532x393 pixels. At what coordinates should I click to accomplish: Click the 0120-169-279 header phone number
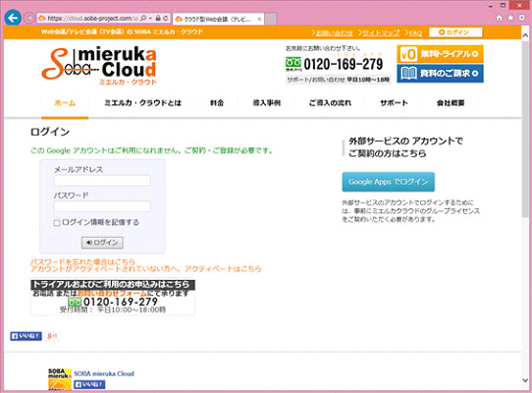(x=343, y=64)
